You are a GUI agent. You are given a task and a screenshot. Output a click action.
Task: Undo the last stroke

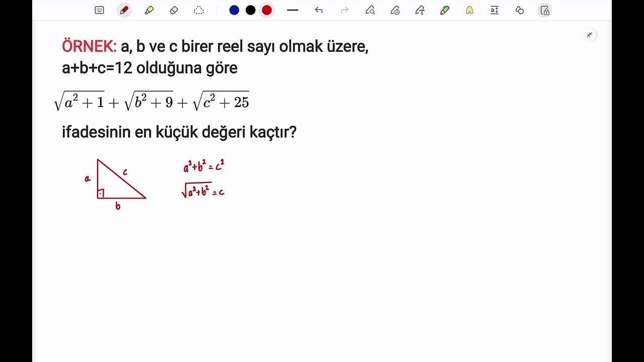pos(318,10)
